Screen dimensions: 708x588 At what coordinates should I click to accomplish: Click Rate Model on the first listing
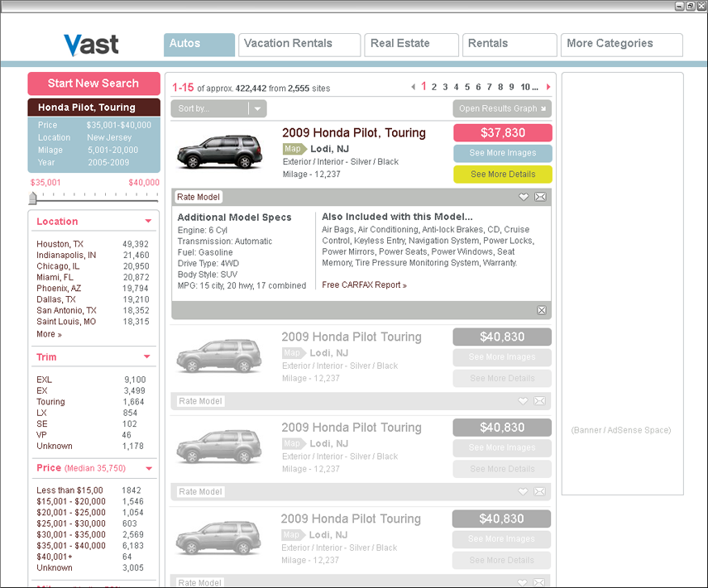[x=199, y=197]
